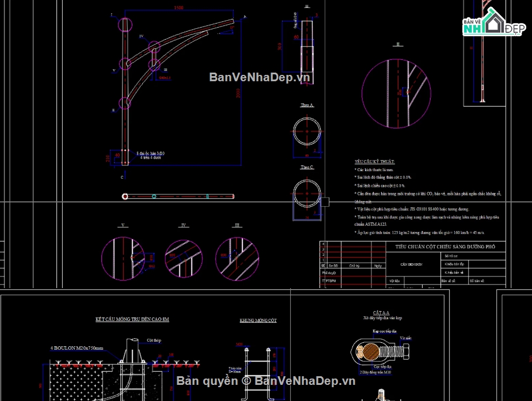Select the grounding clamp cross-section drawing

click(380, 350)
